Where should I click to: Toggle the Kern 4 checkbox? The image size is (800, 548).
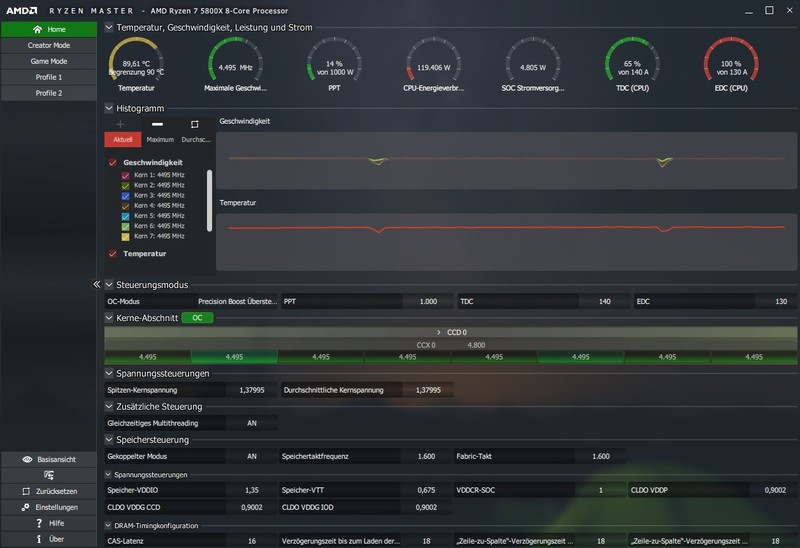[126, 206]
